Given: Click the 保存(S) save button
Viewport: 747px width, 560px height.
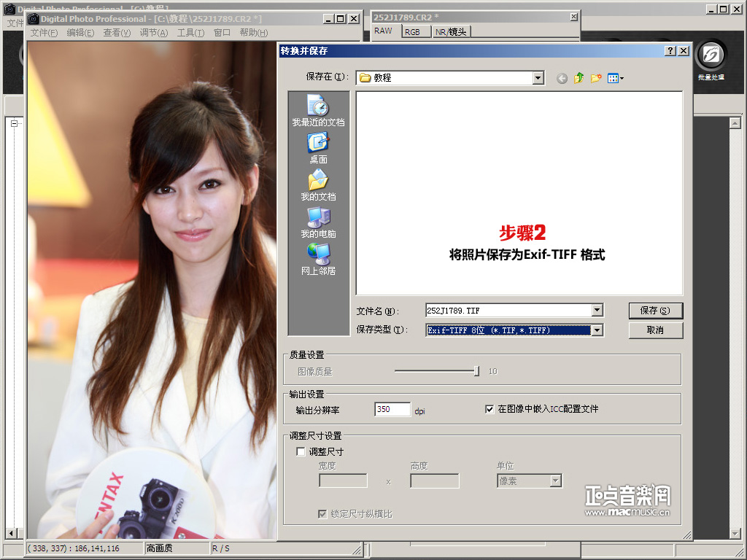Looking at the screenshot, I should pyautogui.click(x=655, y=311).
